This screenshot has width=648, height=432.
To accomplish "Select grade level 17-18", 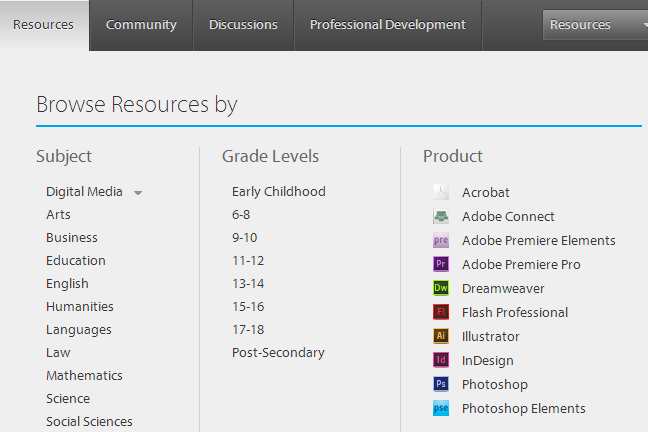I will click(x=248, y=329).
